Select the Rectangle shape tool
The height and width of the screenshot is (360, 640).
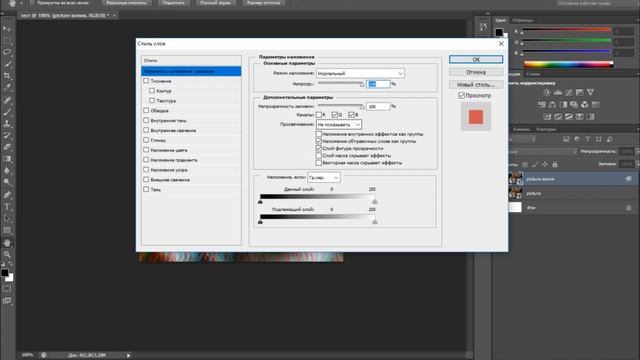7,230
